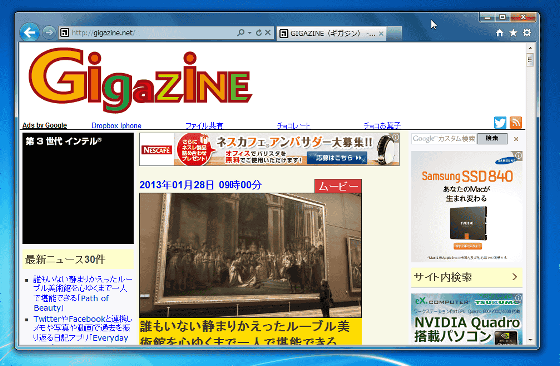The height and width of the screenshot is (366, 560).
Task: Open the orange RSS feed icon
Action: [x=516, y=122]
